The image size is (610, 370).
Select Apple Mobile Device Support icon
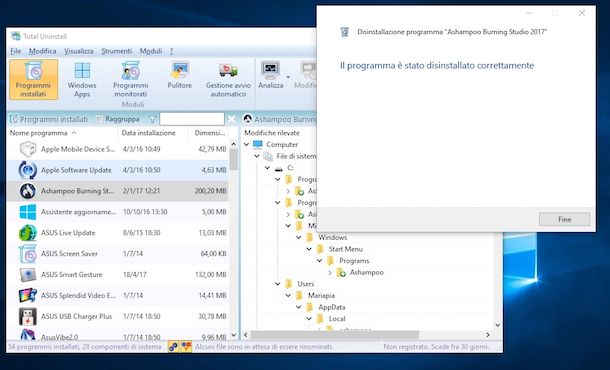[28, 149]
